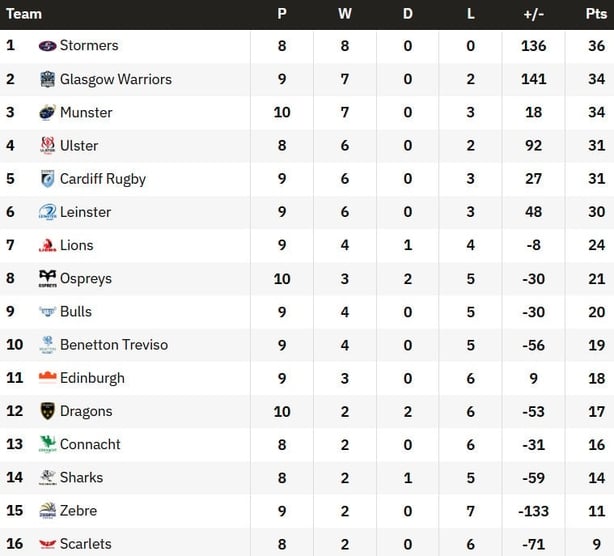Viewport: 614px width, 556px height.
Task: Click the Stormers team logo
Action: (47, 46)
